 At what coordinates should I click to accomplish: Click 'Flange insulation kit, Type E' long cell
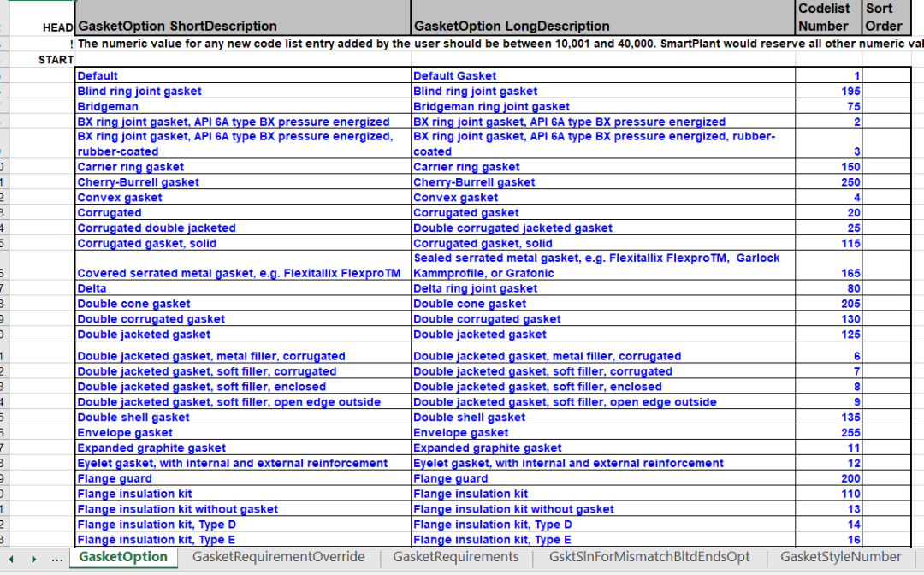point(603,540)
